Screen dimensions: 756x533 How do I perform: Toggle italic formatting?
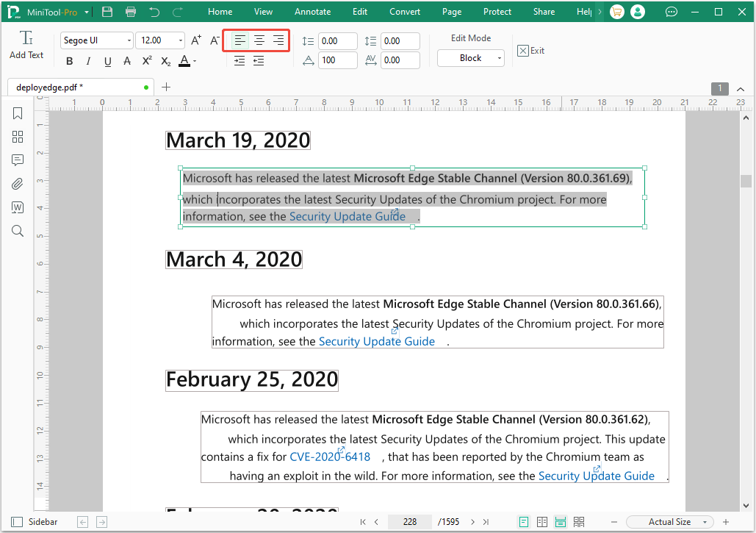tap(88, 61)
